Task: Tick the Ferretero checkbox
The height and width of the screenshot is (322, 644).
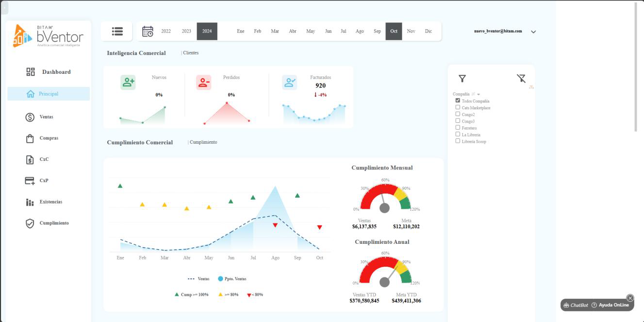Action: [458, 128]
